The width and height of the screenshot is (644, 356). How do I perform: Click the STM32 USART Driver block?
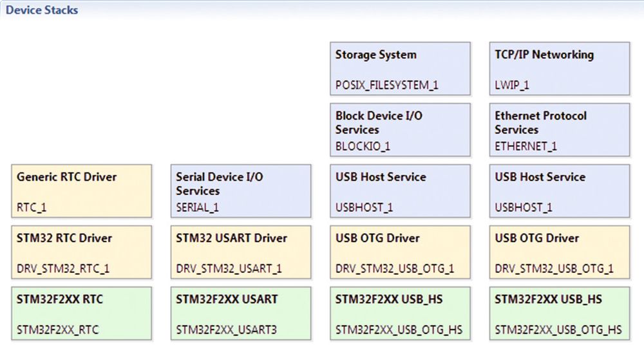(241, 252)
